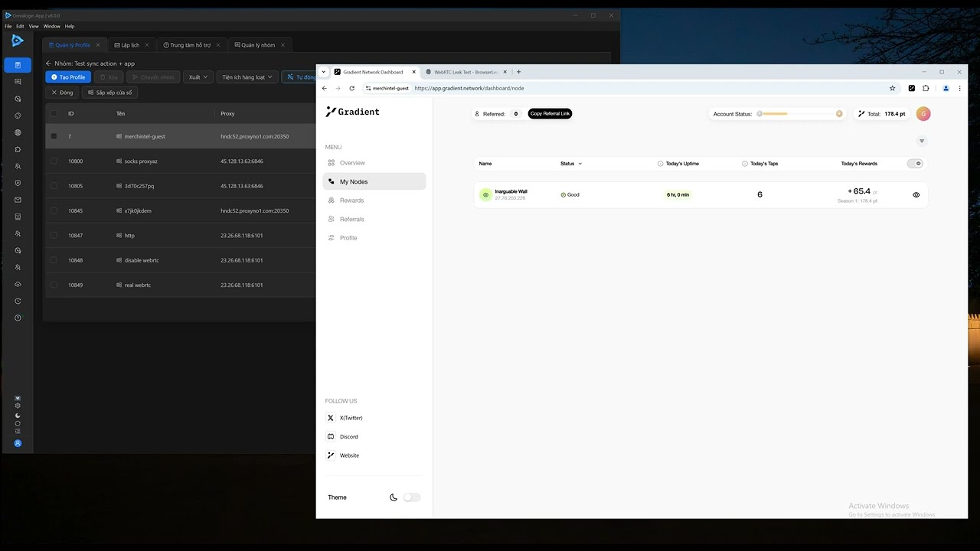Screen dimensions: 980x551
Task: Toggle the Gradient Theme dark mode switch
Action: point(412,497)
